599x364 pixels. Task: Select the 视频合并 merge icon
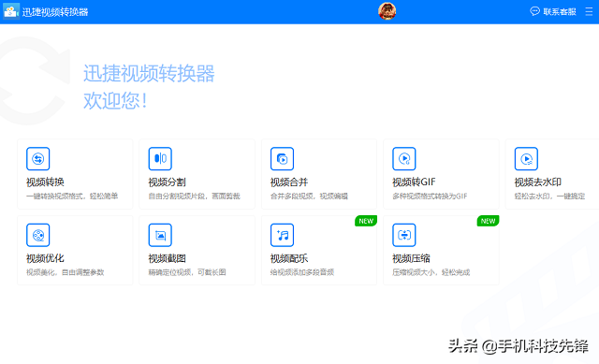coord(282,158)
